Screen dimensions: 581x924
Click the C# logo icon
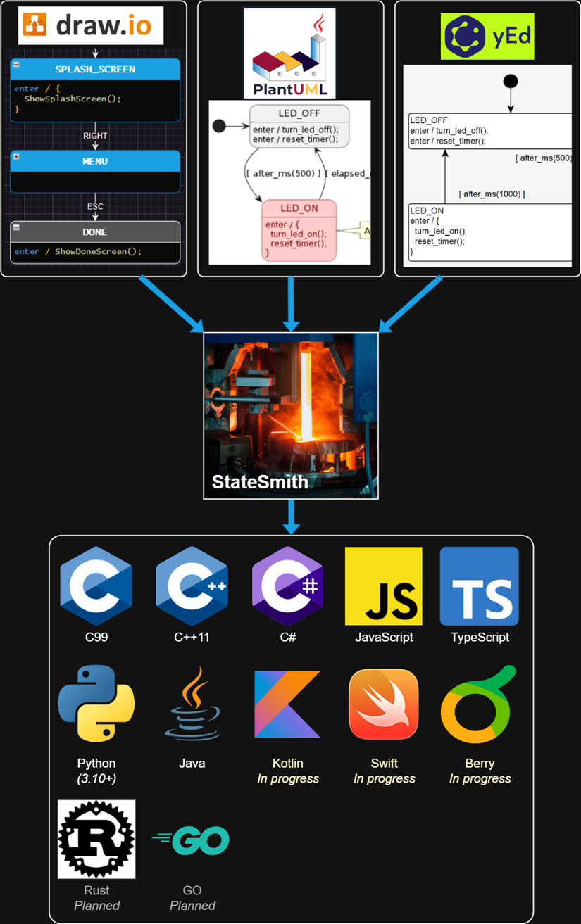(x=287, y=586)
